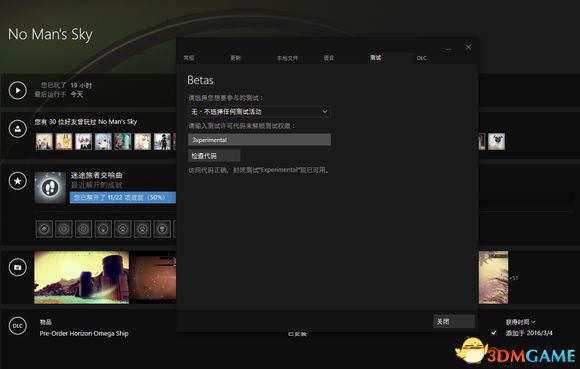580x369 pixels.
Task: Click the beta code field containing 3xperimental
Action: [259, 140]
